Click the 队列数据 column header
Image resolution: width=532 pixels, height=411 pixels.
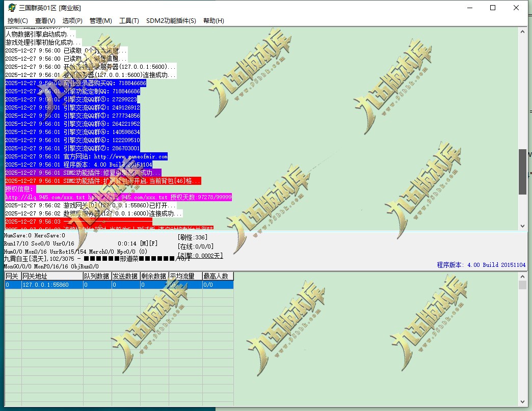[97, 276]
